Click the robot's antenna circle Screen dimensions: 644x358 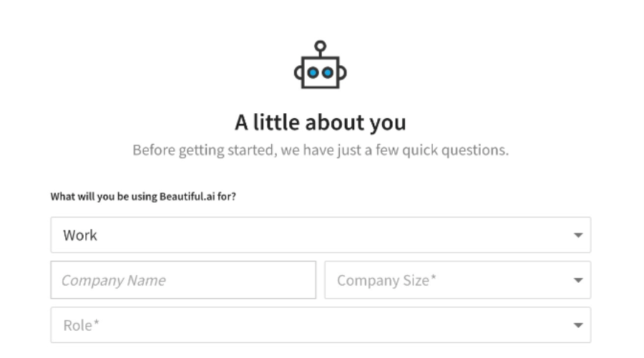(x=321, y=46)
